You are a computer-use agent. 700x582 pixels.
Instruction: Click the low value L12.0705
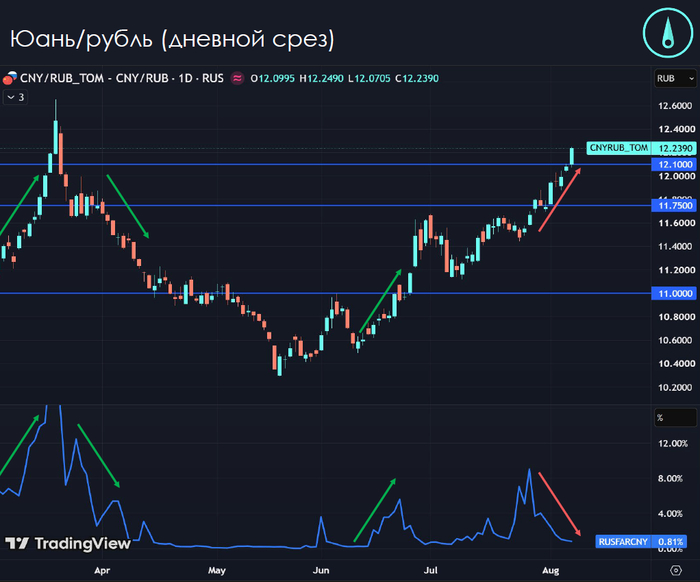pos(369,79)
